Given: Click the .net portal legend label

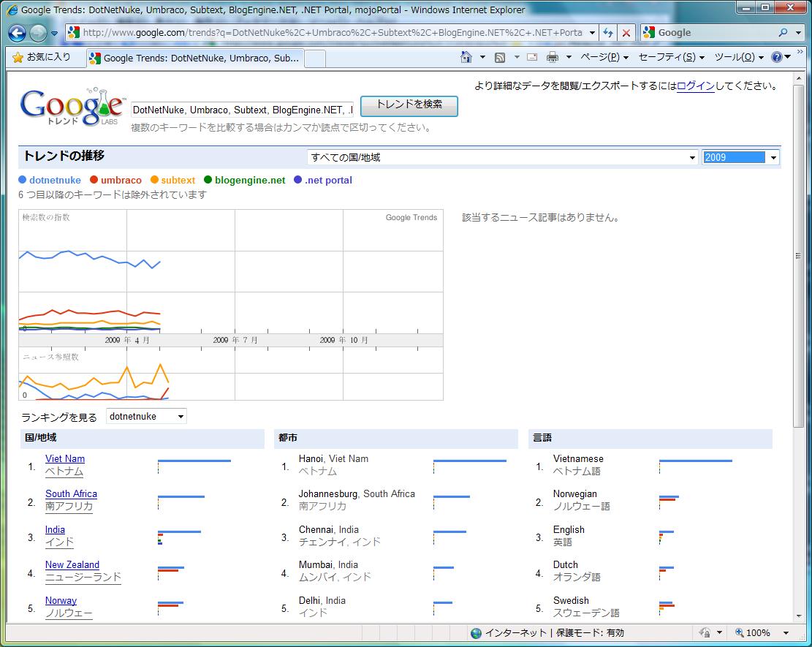Looking at the screenshot, I should pyautogui.click(x=328, y=181).
